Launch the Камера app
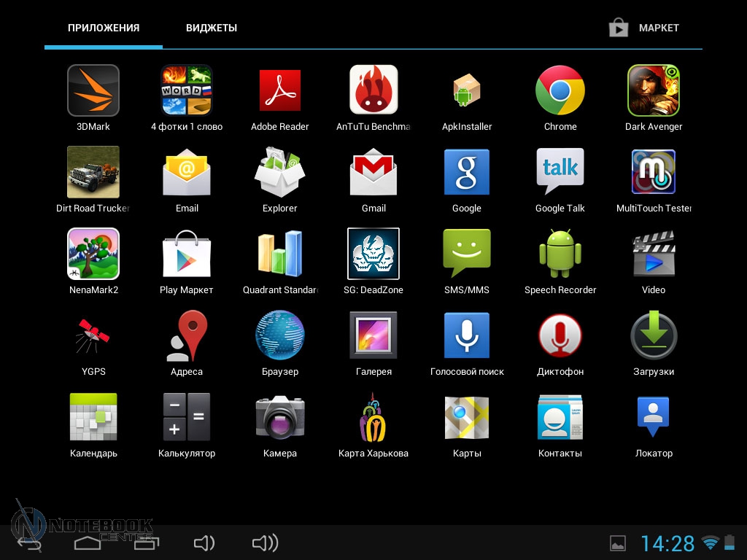The height and width of the screenshot is (560, 747). tap(280, 417)
